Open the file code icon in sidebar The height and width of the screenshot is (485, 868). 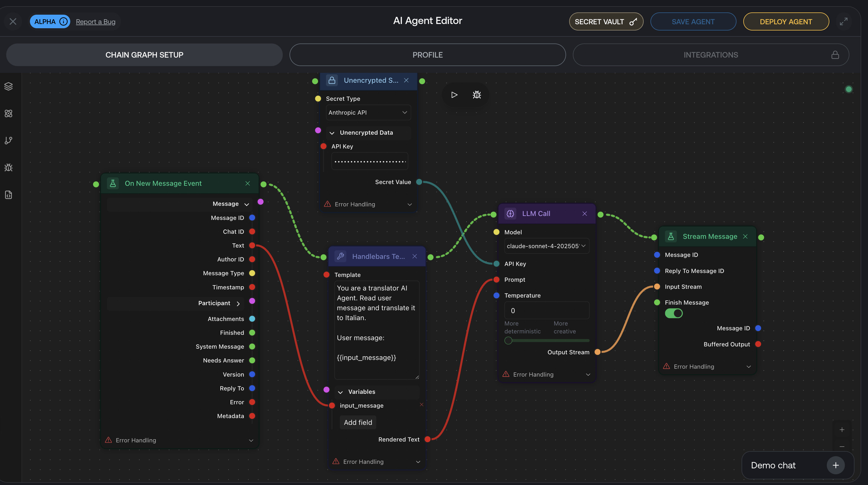click(8, 195)
